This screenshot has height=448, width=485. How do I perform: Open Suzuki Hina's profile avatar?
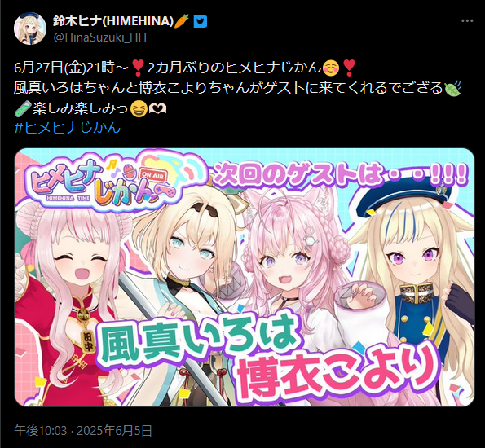coord(30,29)
